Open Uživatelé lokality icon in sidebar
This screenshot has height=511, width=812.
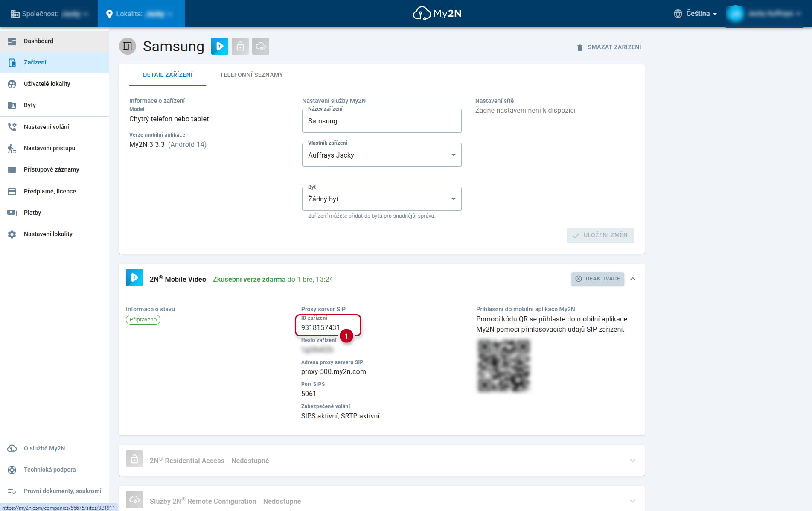click(x=12, y=84)
